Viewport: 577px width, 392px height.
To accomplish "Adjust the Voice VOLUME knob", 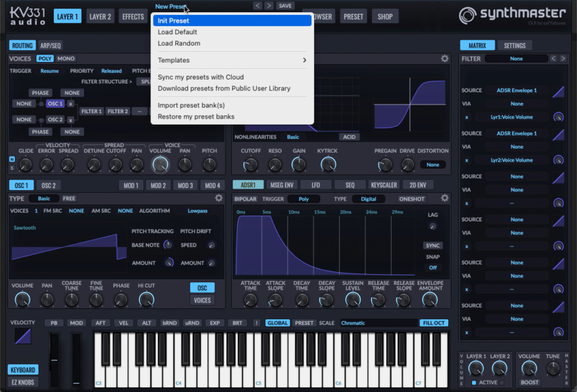I will (x=160, y=164).
